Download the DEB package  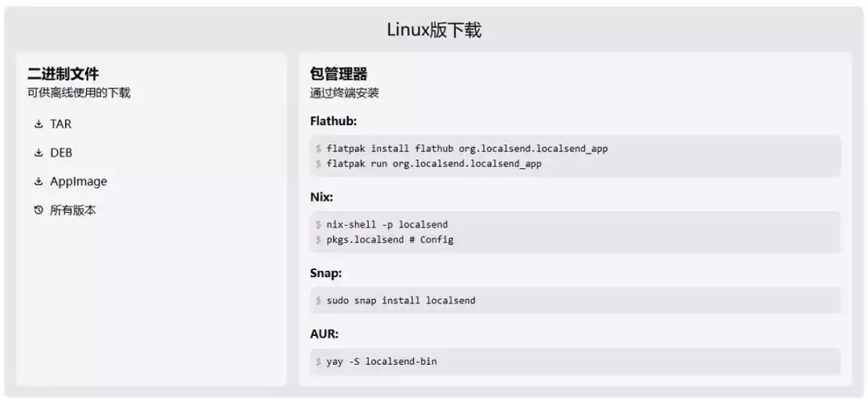[61, 153]
